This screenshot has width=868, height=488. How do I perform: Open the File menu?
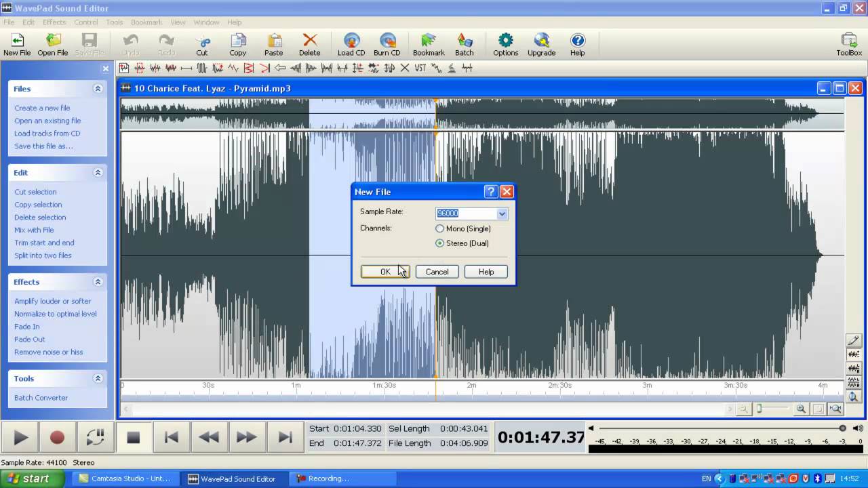point(9,22)
